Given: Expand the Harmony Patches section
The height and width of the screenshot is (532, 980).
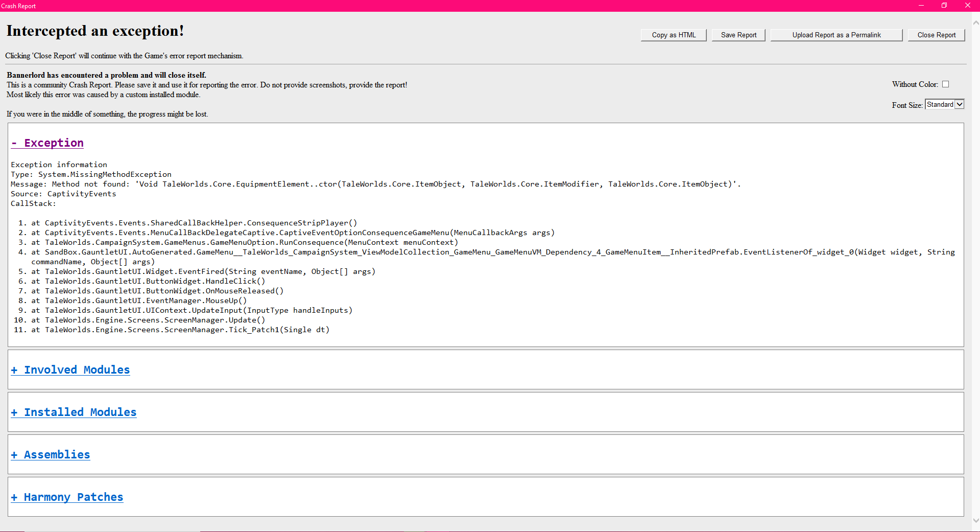Looking at the screenshot, I should (x=67, y=497).
